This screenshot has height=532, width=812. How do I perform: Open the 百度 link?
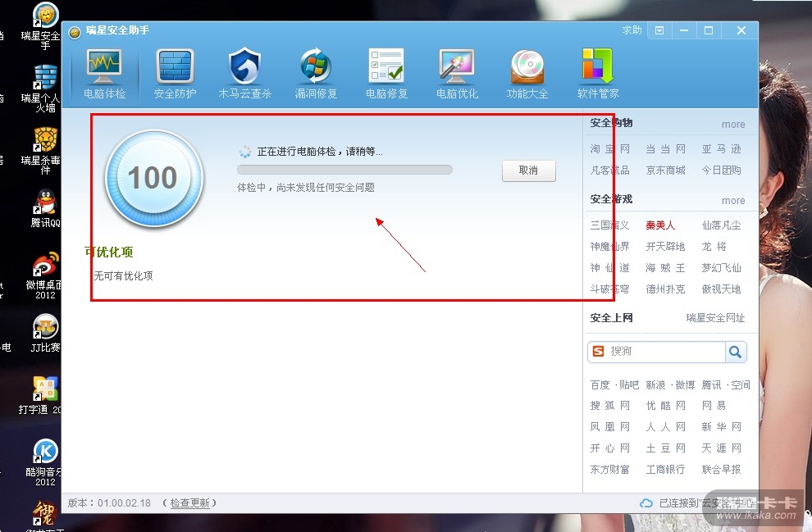pos(600,384)
